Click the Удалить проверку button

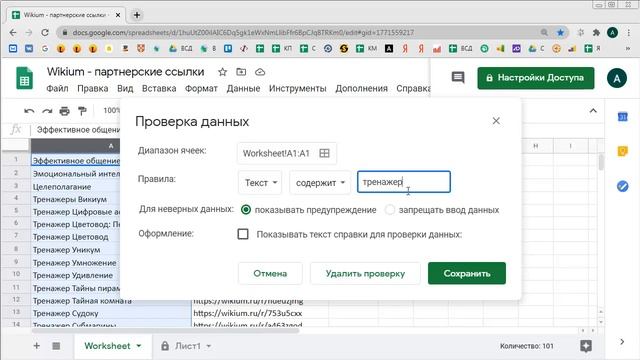(x=365, y=273)
